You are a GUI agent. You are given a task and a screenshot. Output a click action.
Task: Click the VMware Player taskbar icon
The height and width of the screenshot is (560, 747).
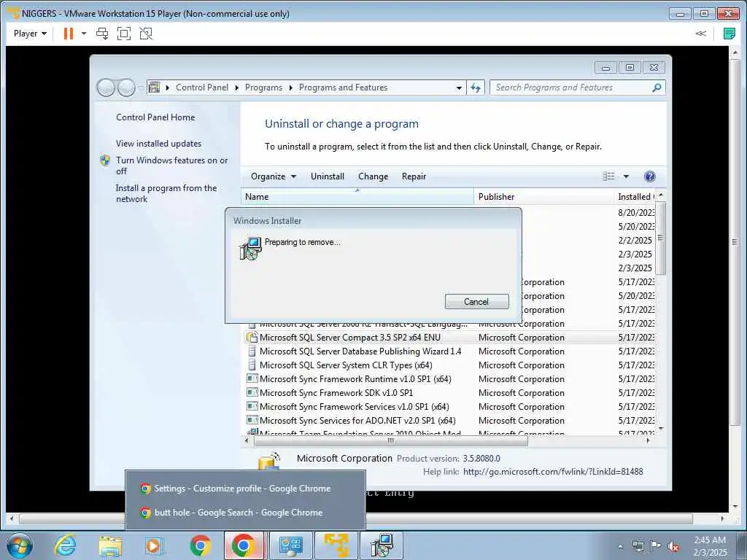click(x=336, y=545)
